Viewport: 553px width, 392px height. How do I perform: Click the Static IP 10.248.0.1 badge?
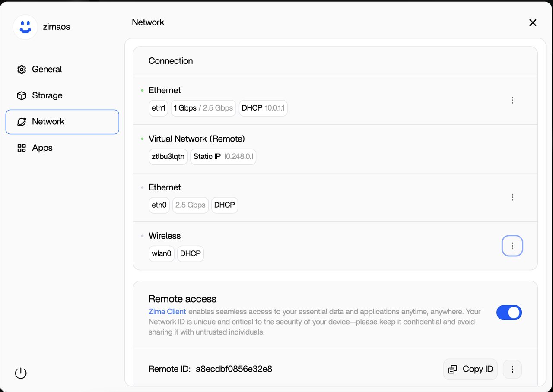223,156
